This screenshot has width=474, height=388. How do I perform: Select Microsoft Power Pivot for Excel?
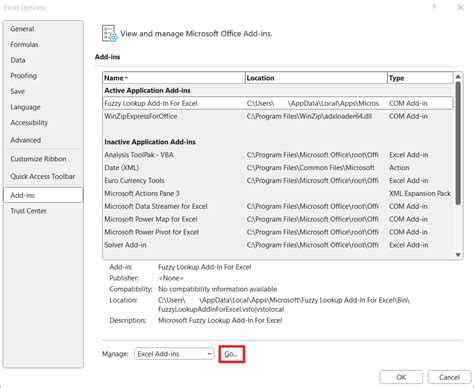pyautogui.click(x=278, y=232)
